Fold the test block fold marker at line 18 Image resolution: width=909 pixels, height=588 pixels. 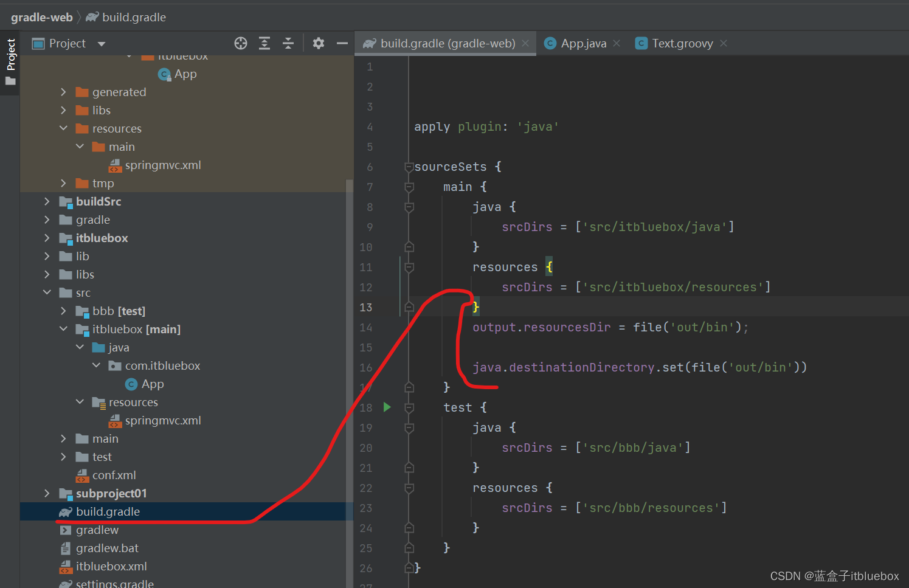point(409,407)
